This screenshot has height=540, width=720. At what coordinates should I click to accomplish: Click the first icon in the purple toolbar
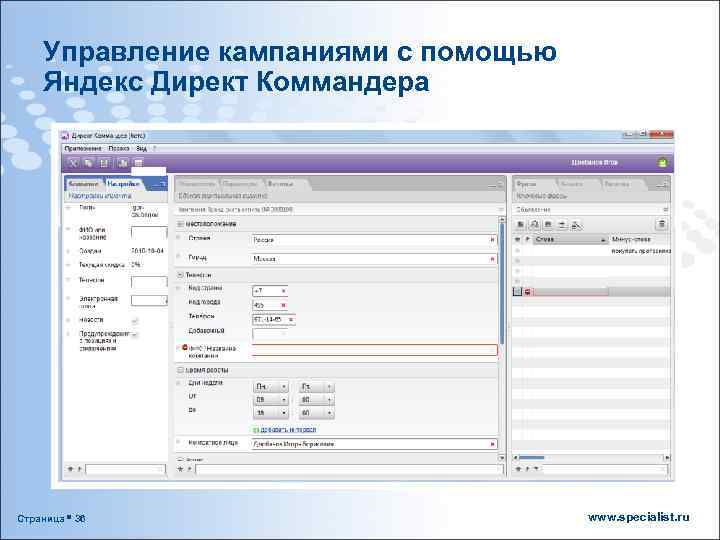click(74, 163)
